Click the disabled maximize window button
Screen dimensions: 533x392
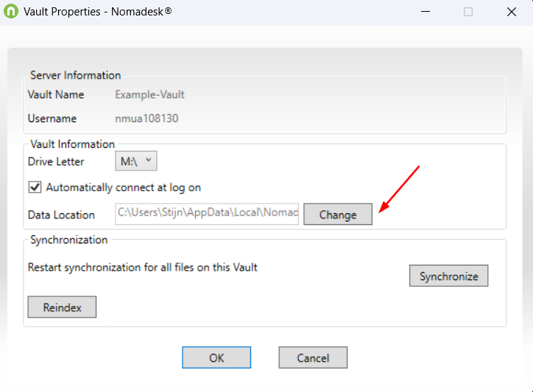pyautogui.click(x=468, y=12)
